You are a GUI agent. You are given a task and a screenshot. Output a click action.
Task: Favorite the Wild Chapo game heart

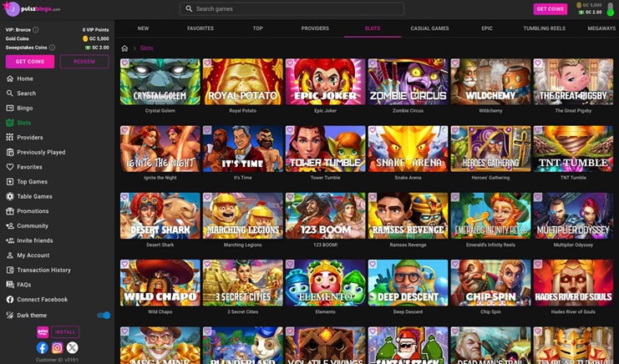point(124,264)
